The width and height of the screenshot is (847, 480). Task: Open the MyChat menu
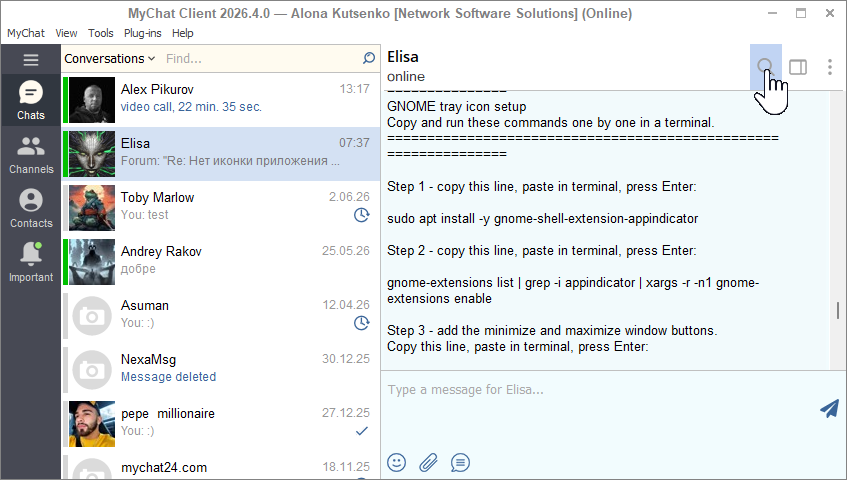(x=25, y=33)
